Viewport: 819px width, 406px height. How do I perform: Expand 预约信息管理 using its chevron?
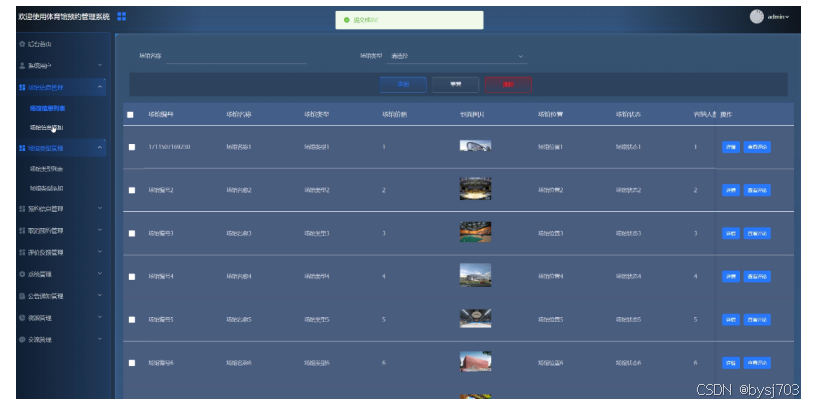[x=100, y=208]
